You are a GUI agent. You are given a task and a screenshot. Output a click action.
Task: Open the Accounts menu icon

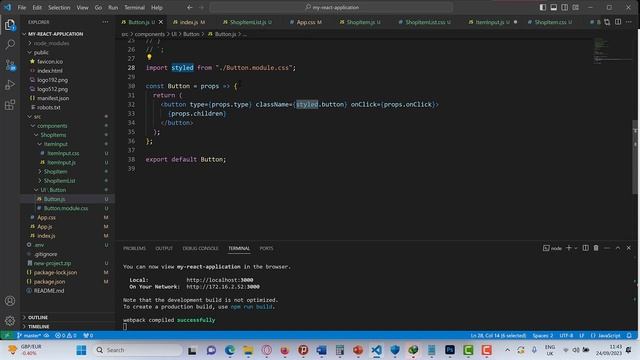click(x=10, y=301)
